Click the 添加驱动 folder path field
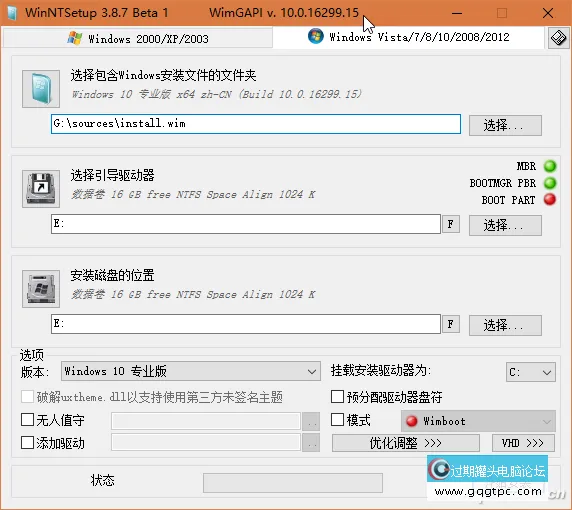The height and width of the screenshot is (510, 572). 206,443
